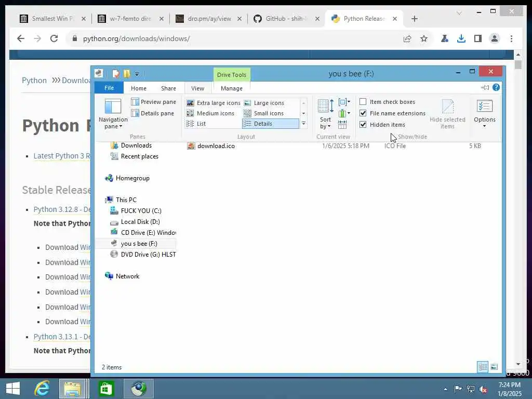Click Hide selected items button
The width and height of the screenshot is (532, 399).
[x=447, y=114]
